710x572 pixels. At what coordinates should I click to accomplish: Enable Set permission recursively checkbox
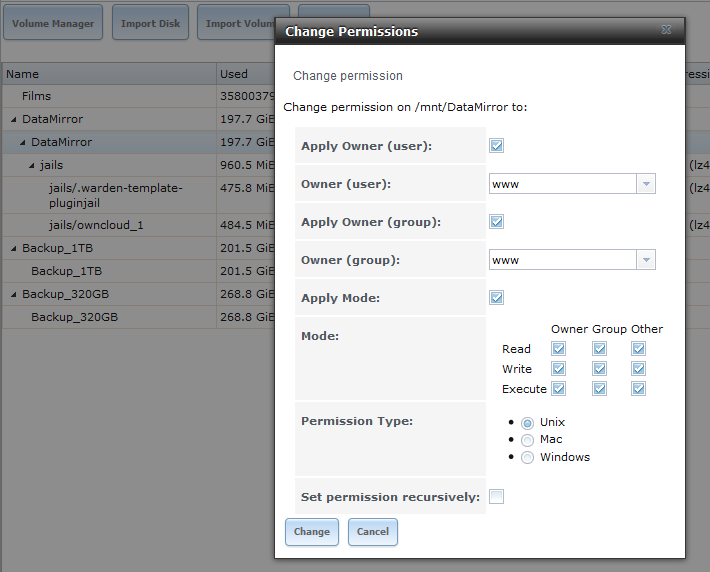point(496,496)
